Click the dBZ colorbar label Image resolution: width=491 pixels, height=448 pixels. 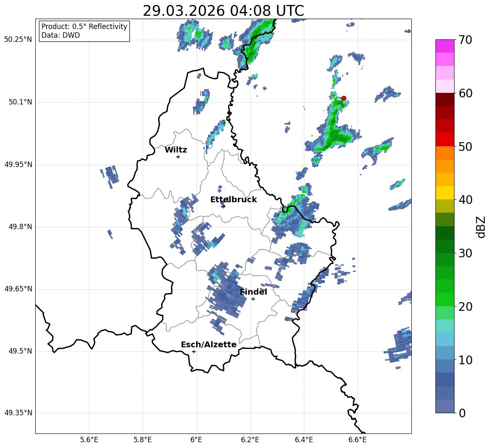(481, 227)
